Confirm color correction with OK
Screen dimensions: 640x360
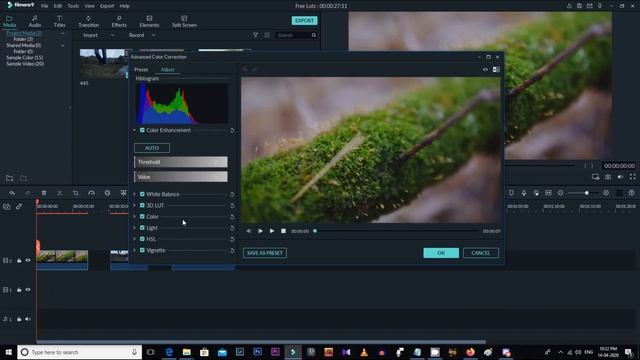(x=441, y=253)
